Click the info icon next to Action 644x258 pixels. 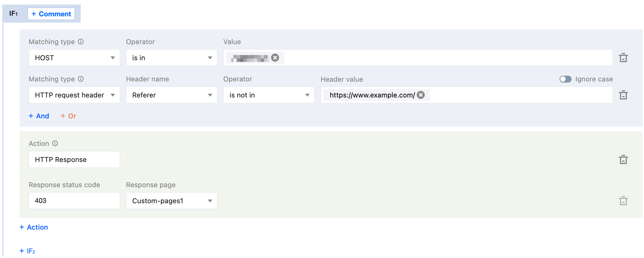pos(55,143)
